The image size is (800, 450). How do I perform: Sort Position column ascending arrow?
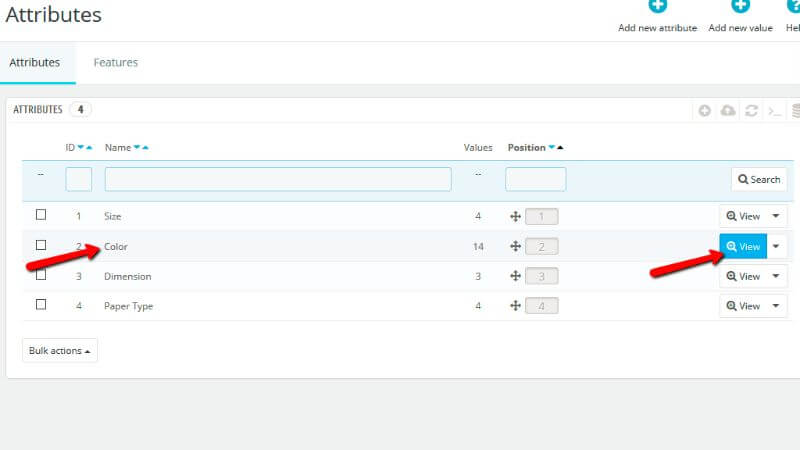[x=560, y=147]
